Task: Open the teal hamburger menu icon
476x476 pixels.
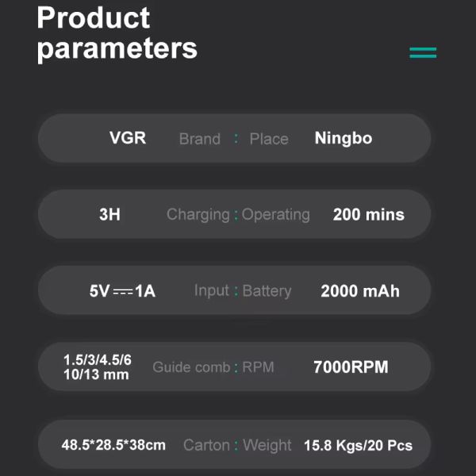Action: tap(423, 52)
